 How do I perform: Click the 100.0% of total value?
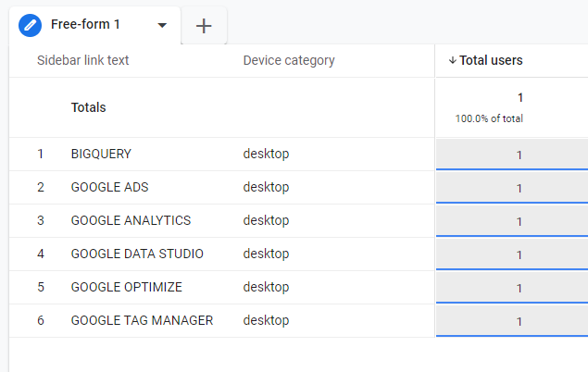click(489, 118)
